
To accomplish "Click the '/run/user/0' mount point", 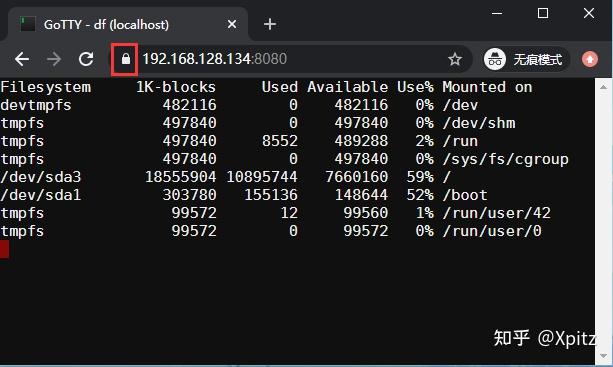I will [492, 231].
